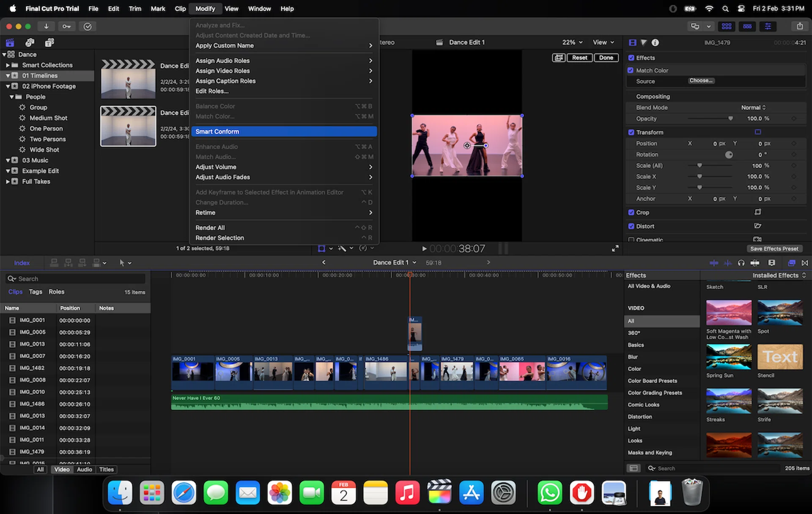Screen dimensions: 812x514
Task: Open the Blend Mode Normal dropdown
Action: (x=753, y=107)
